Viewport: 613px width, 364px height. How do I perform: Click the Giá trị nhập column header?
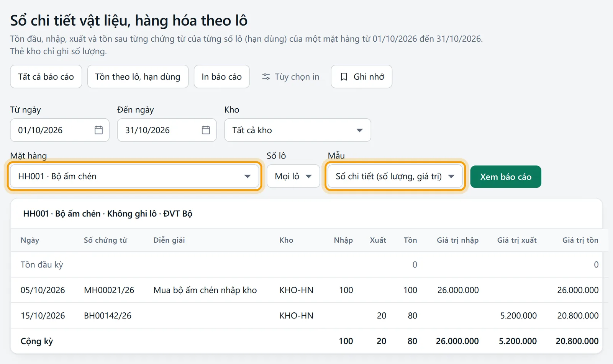[x=458, y=240]
